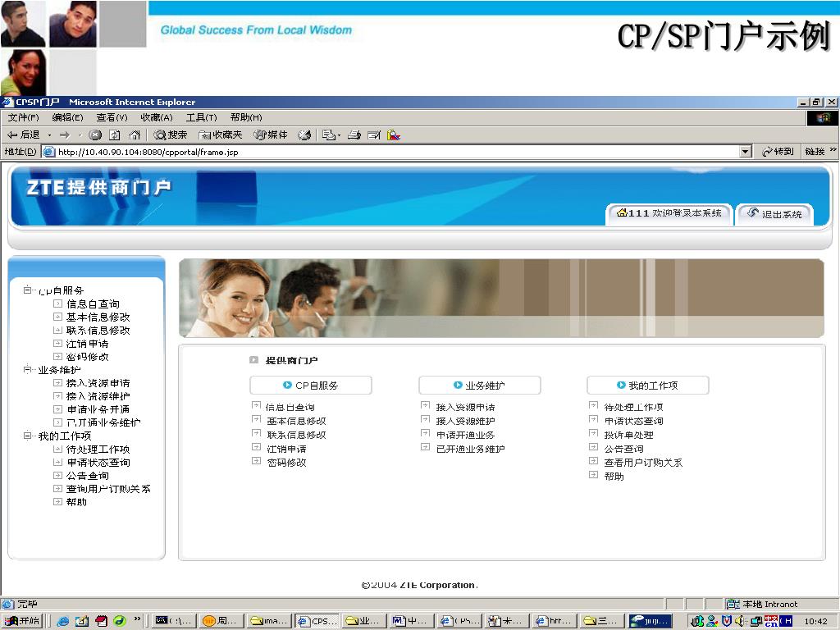
Task: Click the 111 欢迎登录本系统 tab
Action: [x=669, y=213]
